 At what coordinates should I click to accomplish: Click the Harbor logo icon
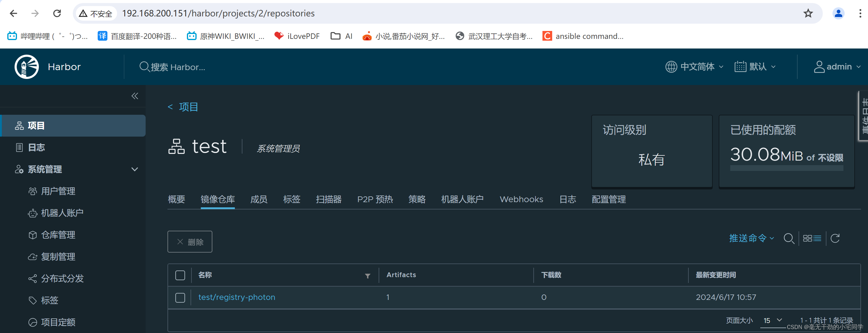(27, 67)
